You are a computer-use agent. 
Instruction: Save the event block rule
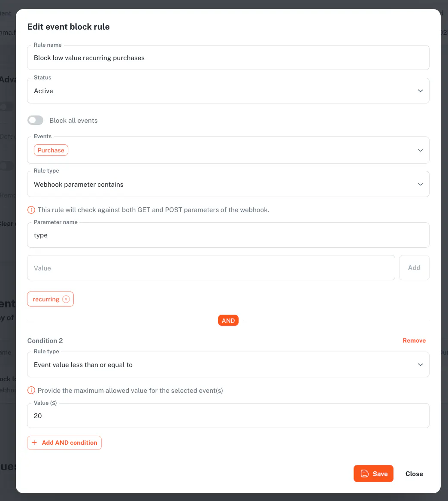(373, 474)
